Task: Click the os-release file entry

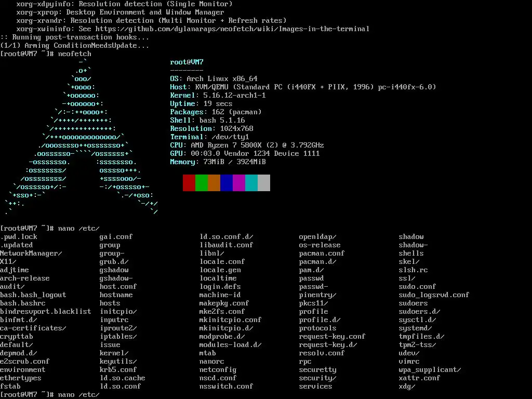Action: [x=320, y=245]
